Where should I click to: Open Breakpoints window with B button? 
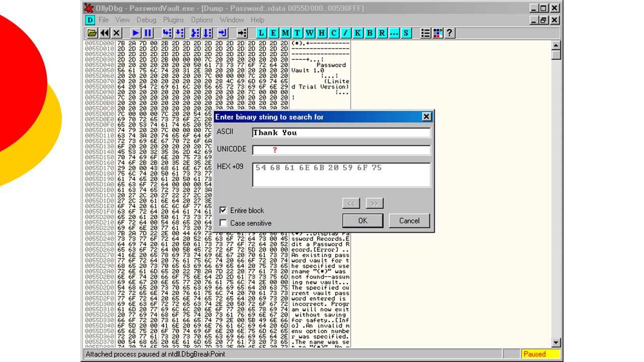point(370,33)
